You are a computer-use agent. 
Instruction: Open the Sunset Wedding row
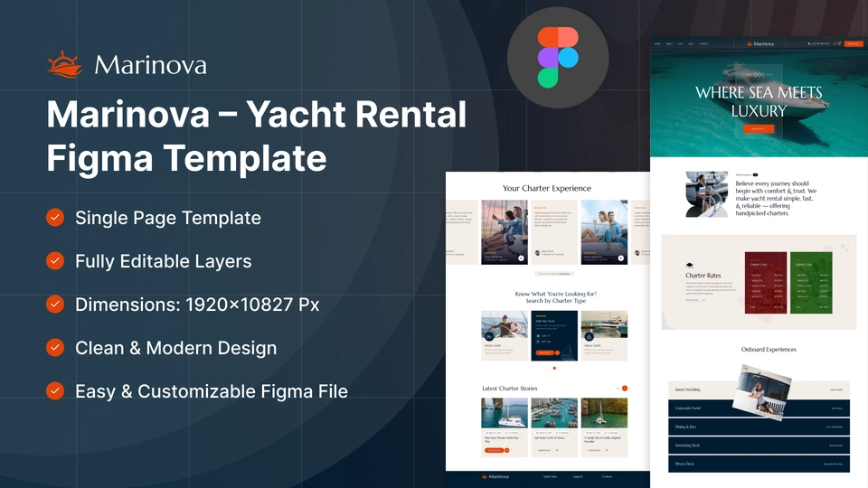point(759,389)
